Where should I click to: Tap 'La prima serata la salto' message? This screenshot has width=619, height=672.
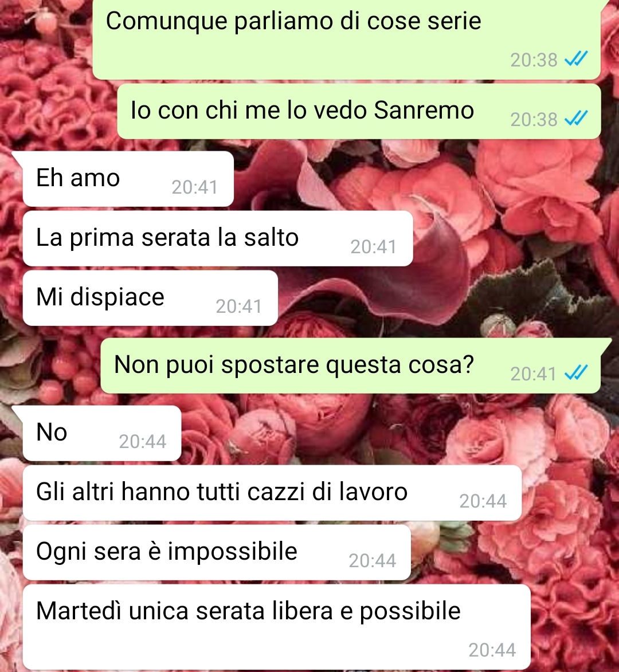tap(218, 238)
